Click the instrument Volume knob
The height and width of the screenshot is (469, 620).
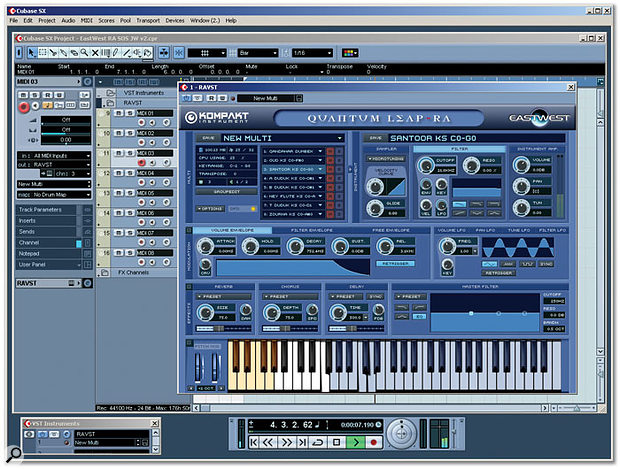521,165
